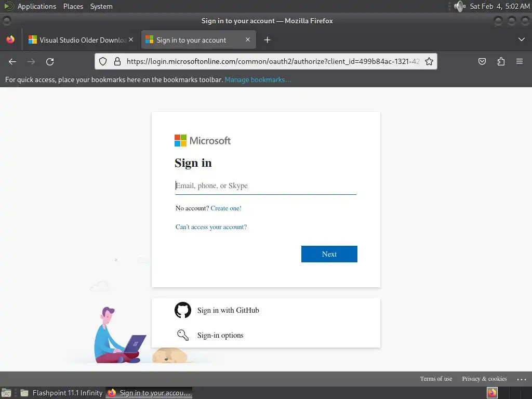
Task: Open the Save to Pocket icon
Action: (x=482, y=61)
